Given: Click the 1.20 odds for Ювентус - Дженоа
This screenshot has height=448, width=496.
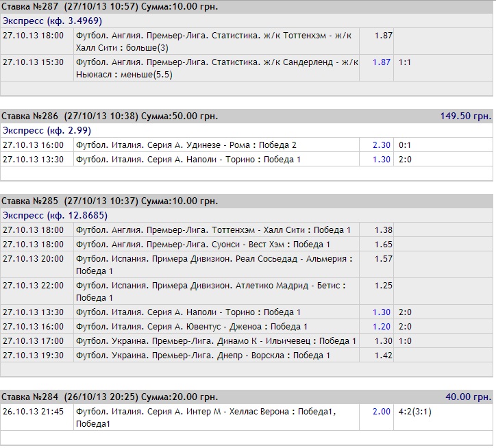Looking at the screenshot, I should (x=381, y=327).
